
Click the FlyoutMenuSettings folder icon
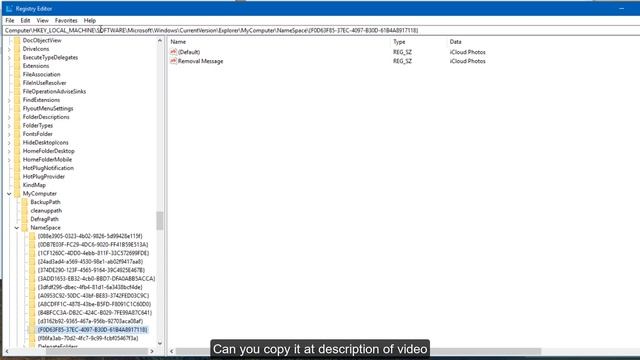click(x=17, y=109)
